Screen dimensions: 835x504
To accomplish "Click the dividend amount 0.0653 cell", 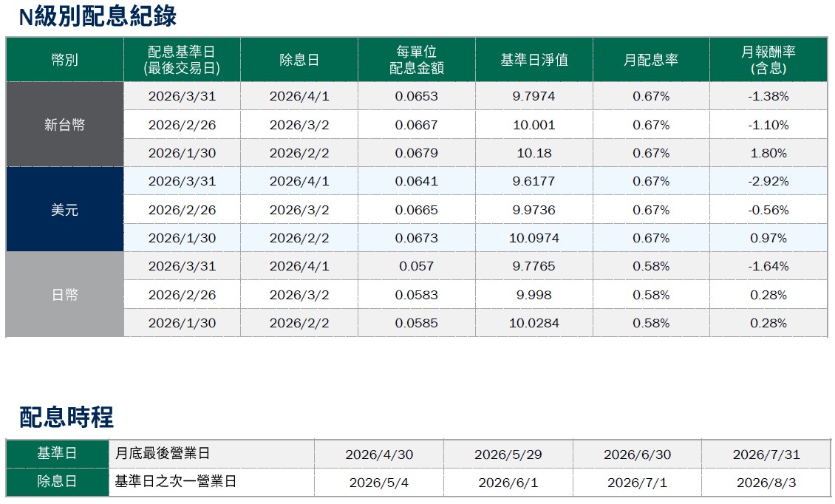I will coord(416,96).
